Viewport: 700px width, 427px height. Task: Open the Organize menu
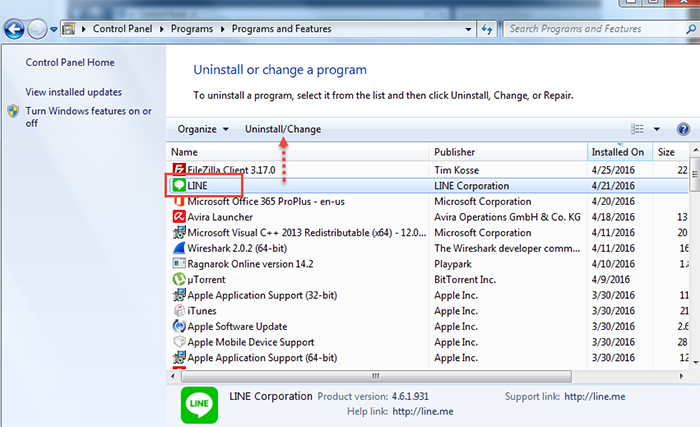203,129
